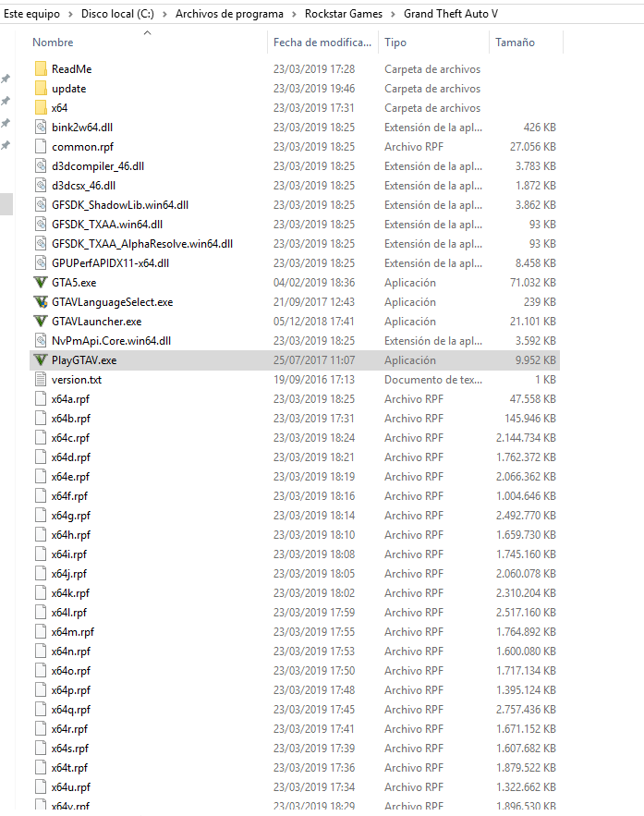Select the x64q.rpf file name
The height and width of the screenshot is (816, 644).
pyautogui.click(x=71, y=710)
